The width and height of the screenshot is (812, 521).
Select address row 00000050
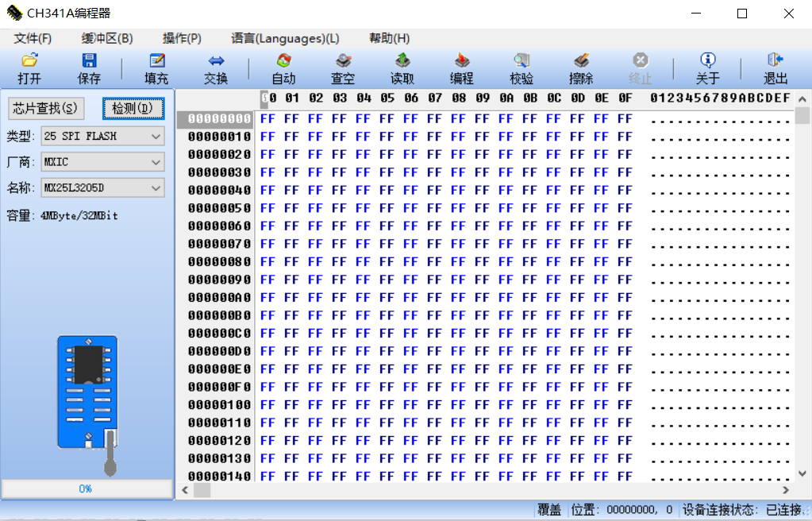click(x=220, y=208)
